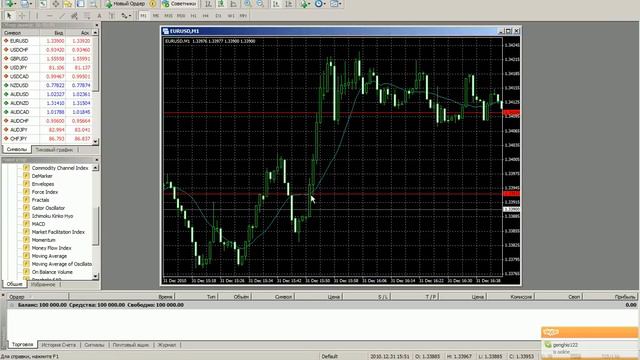Sort orders by Время column header

(122, 297)
